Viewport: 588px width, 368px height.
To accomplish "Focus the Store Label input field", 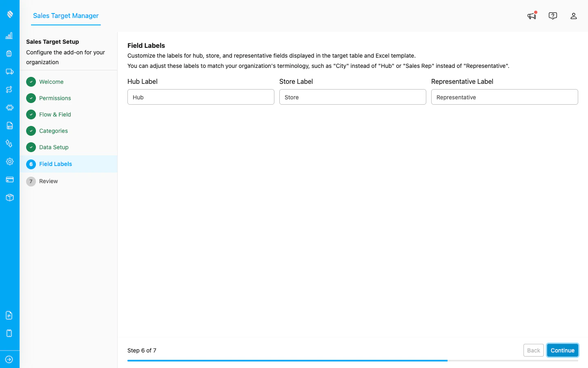I will coord(353,97).
